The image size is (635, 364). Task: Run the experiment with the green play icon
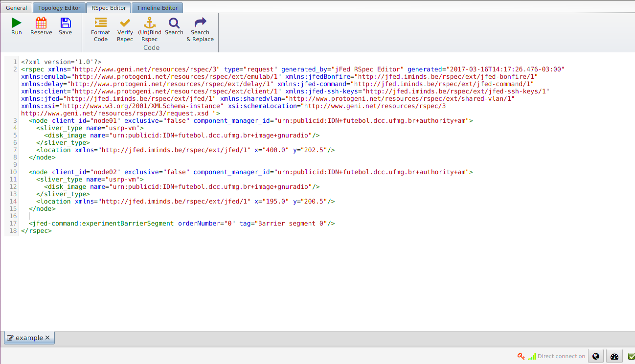[17, 23]
